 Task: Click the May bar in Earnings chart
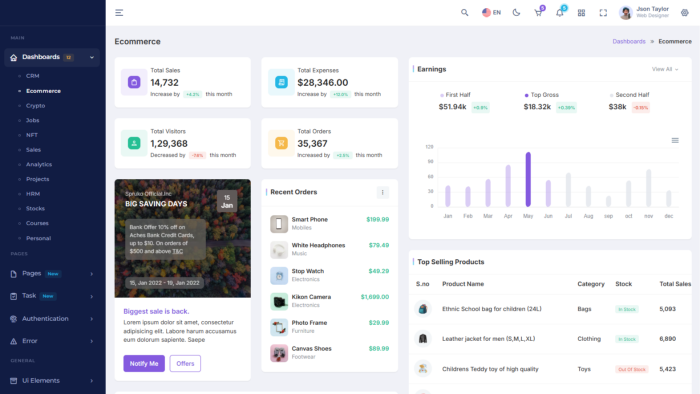coord(528,179)
